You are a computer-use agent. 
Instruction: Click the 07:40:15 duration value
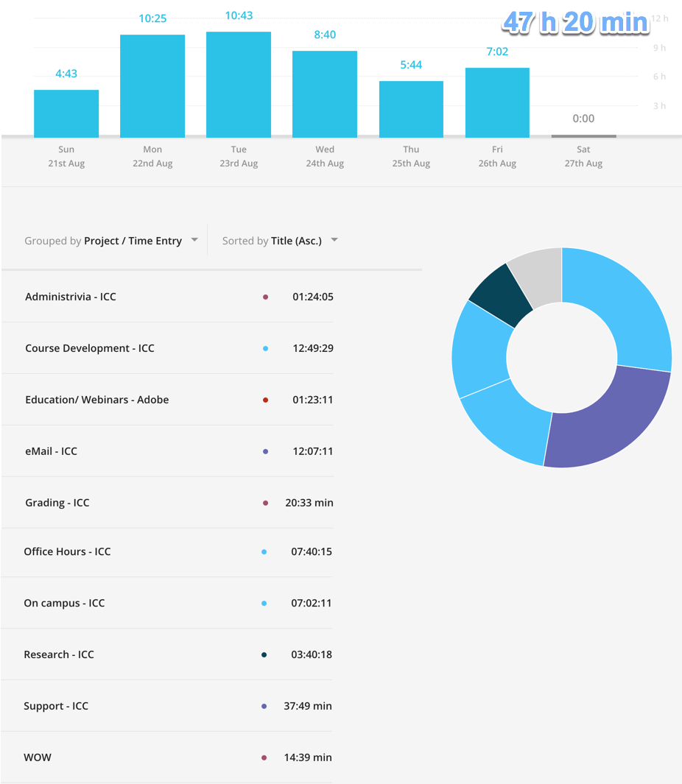pos(312,551)
